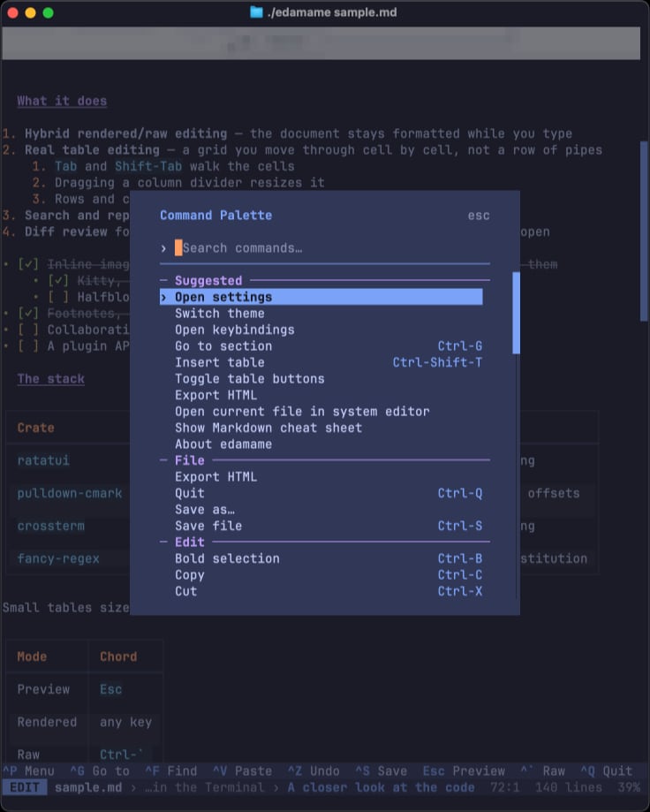The image size is (650, 812).
Task: Click the Tab keyword in list
Action: 65,166
